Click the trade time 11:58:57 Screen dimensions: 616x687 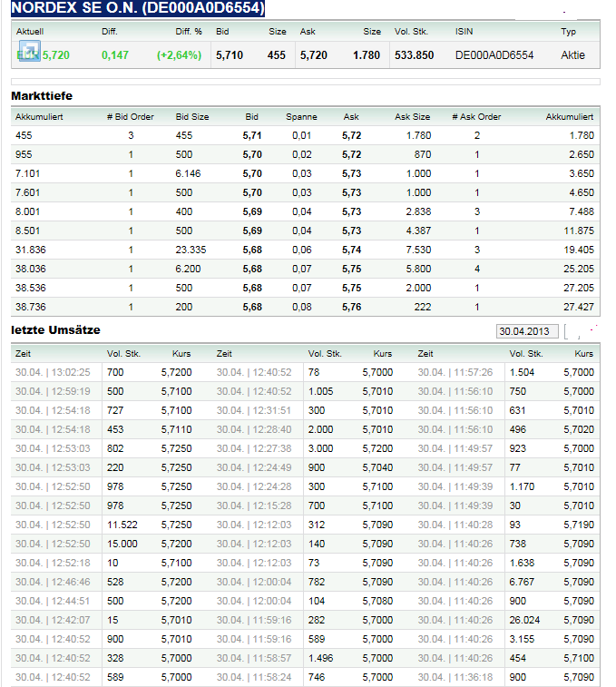[271, 659]
